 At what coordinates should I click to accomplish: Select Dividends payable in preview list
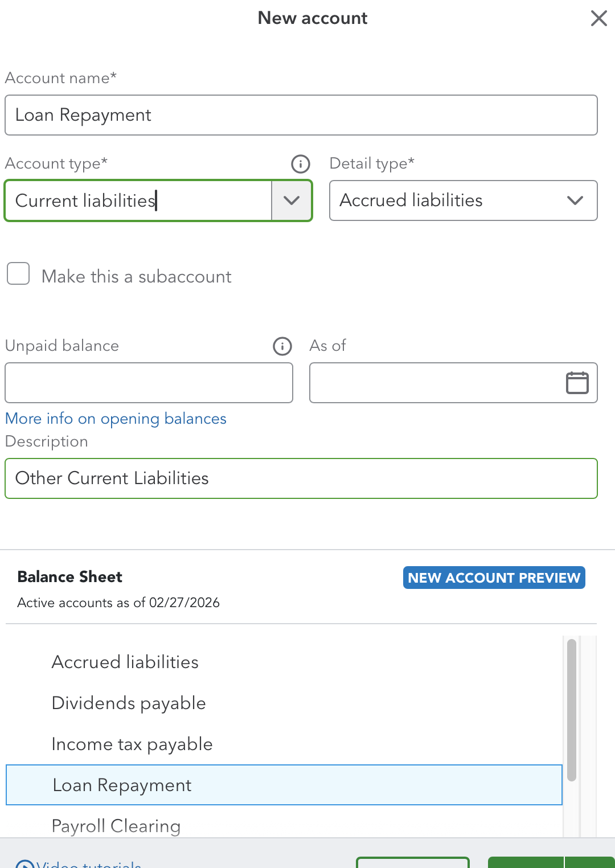[x=129, y=703]
